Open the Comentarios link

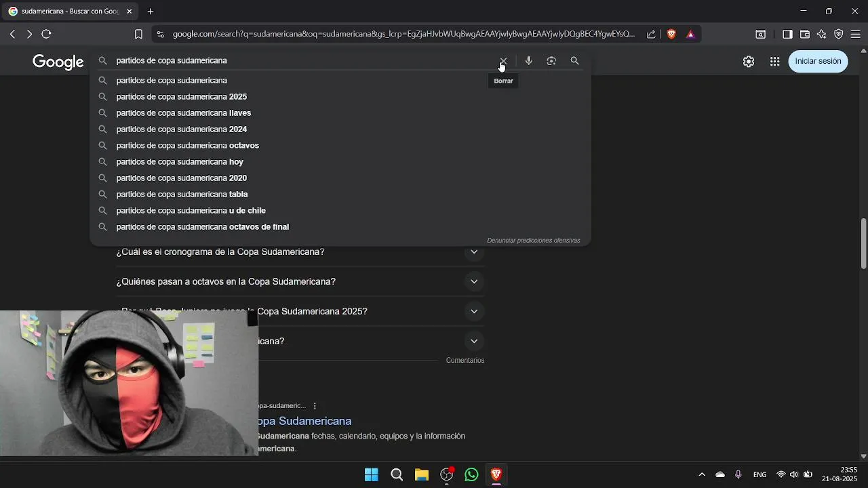click(465, 360)
